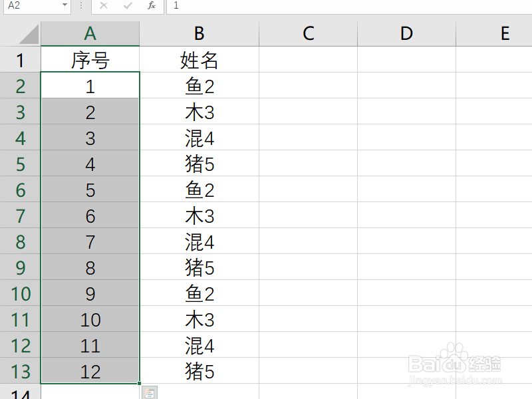Click cell B11 containing 木3
This screenshot has width=532, height=399.
199,319
